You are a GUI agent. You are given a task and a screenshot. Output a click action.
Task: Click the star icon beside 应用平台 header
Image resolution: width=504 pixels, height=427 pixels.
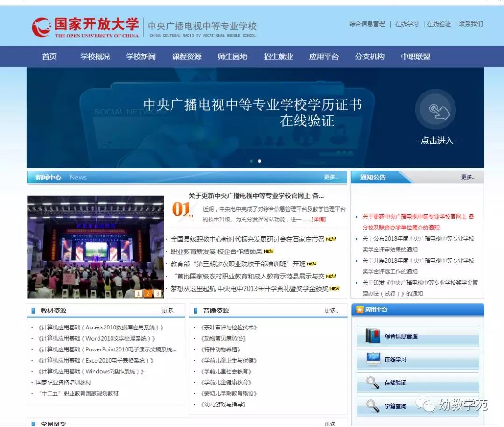tap(359, 310)
